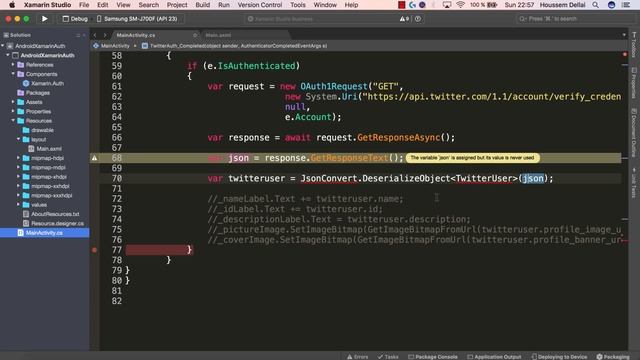
Task: Switch to the Main.axml tab
Action: click(x=218, y=35)
